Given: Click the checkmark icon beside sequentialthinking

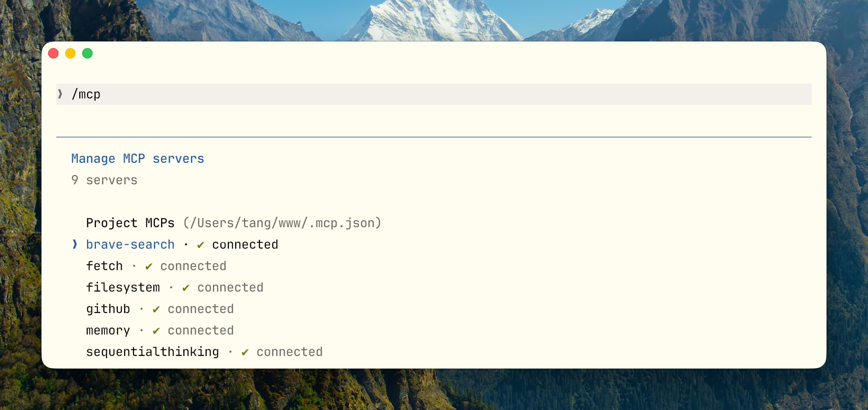Looking at the screenshot, I should [245, 352].
